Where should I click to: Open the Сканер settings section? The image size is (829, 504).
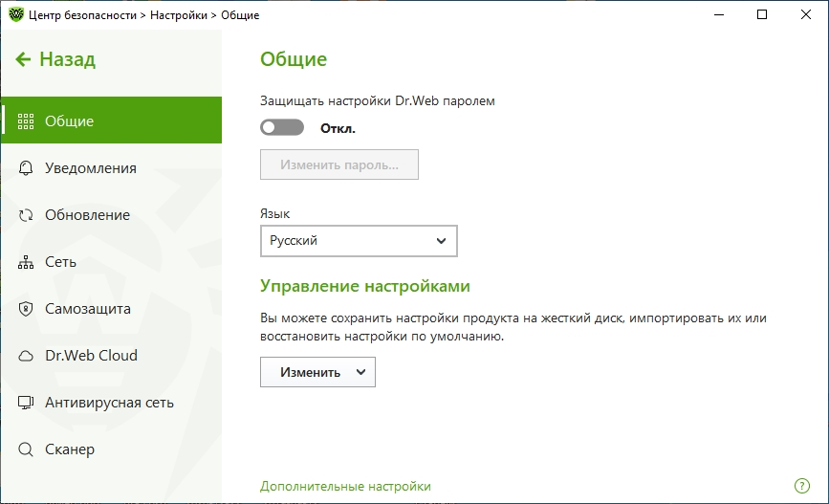pos(111,449)
